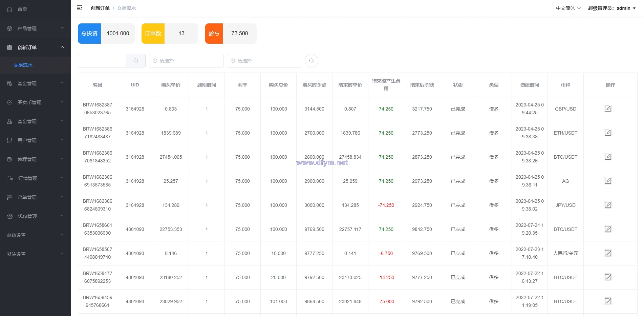Click the 结束时产生费用 column header
Image resolution: width=644 pixels, height=316 pixels.
pyautogui.click(x=386, y=85)
